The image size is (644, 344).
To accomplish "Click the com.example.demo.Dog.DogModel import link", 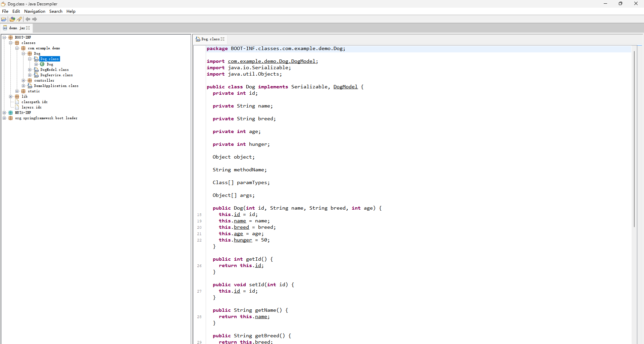I will pos(271,61).
